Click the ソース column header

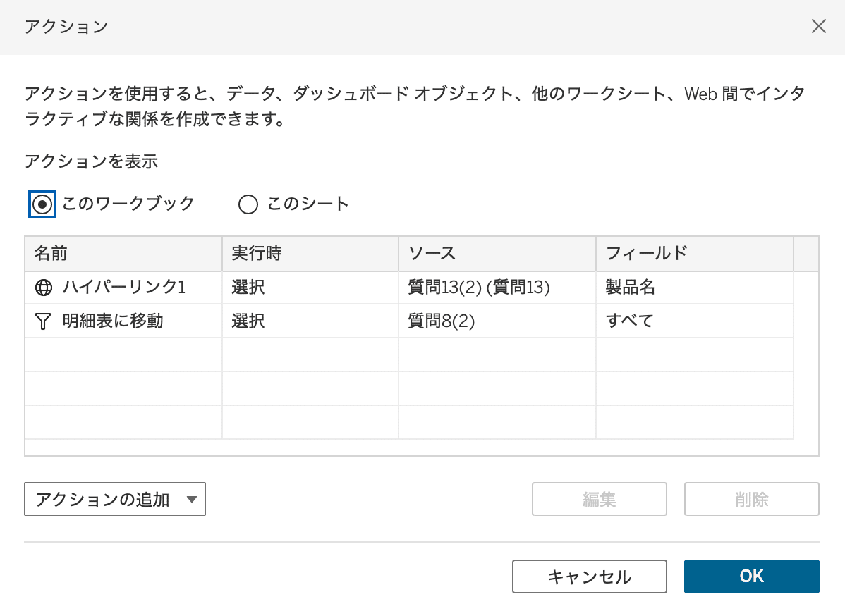(x=497, y=254)
